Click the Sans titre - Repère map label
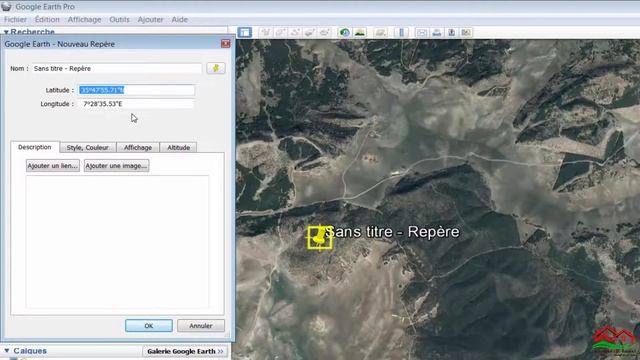 pyautogui.click(x=393, y=232)
